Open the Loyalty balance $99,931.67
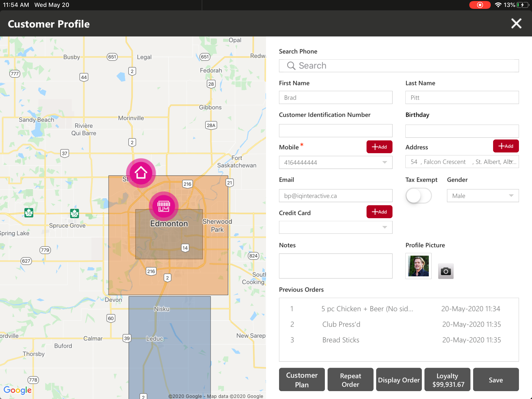The height and width of the screenshot is (399, 532). click(448, 380)
